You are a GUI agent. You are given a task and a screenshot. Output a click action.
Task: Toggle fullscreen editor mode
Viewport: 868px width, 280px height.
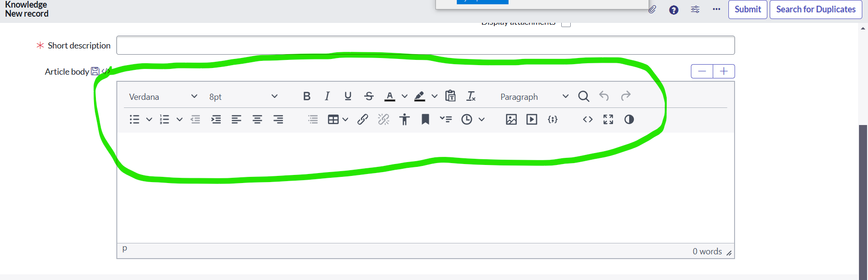click(608, 119)
